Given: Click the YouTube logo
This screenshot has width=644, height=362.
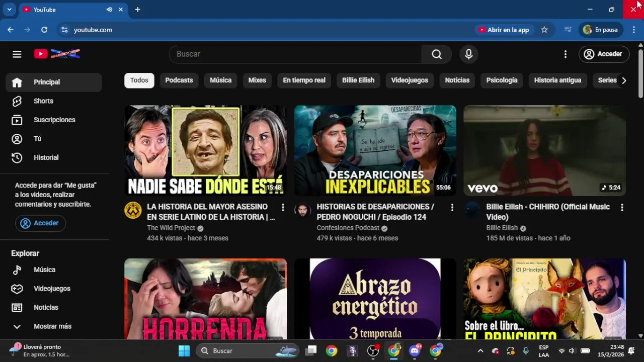Looking at the screenshot, I should tap(57, 54).
